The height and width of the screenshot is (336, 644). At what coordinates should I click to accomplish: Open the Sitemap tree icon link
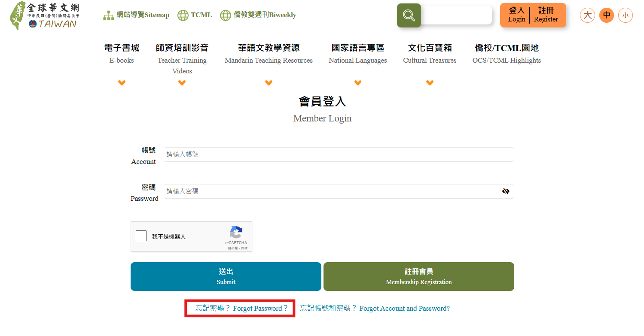[108, 15]
